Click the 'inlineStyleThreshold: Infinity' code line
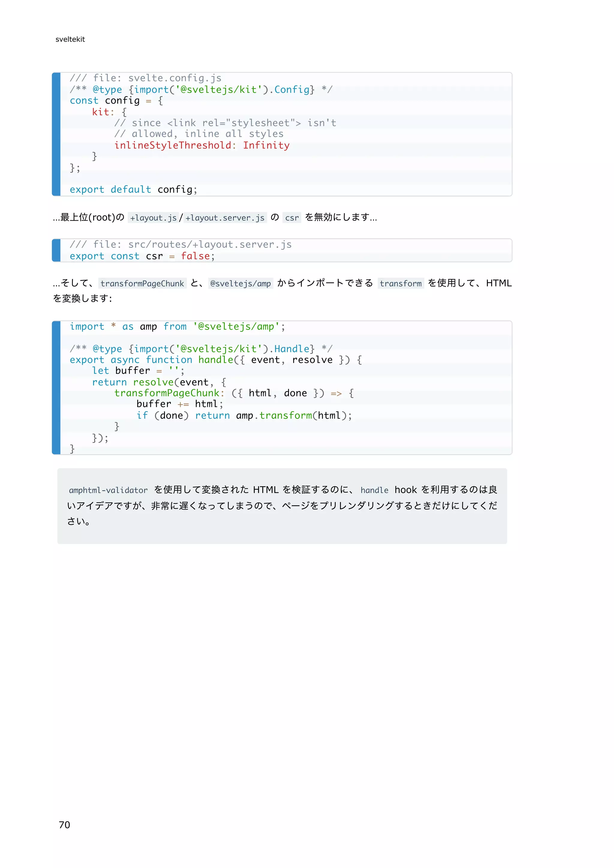Viewport: 614px width, 868px height. pyautogui.click(x=202, y=145)
